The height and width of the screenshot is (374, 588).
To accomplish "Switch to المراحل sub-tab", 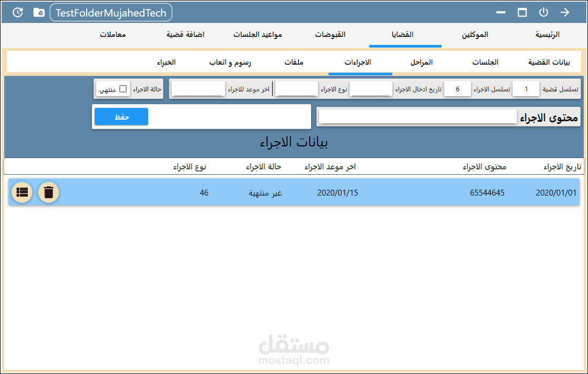I will pos(422,62).
